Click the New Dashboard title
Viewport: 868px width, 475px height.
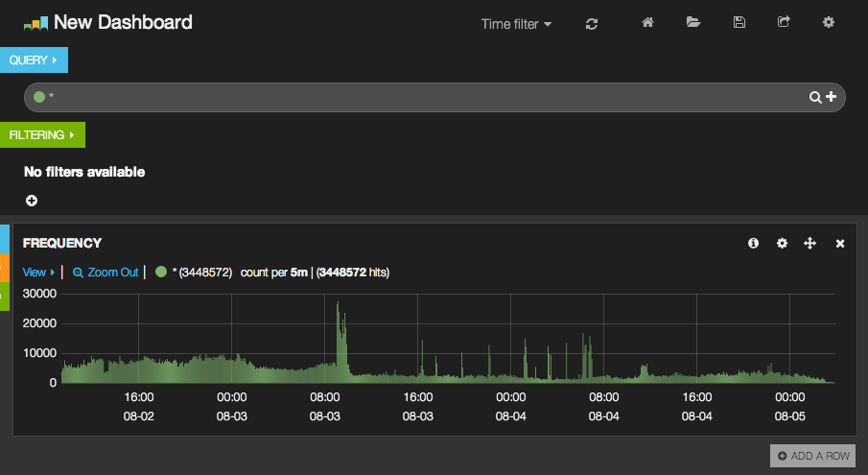(x=123, y=22)
